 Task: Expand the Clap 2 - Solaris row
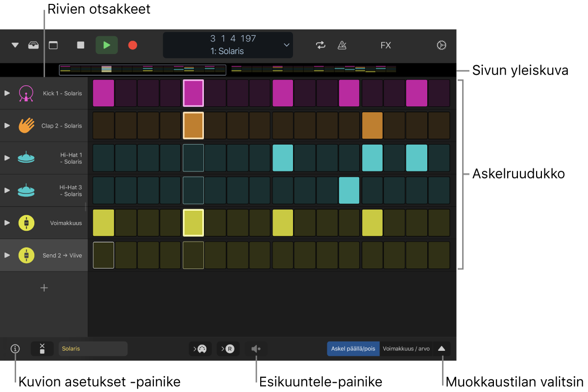pyautogui.click(x=7, y=125)
